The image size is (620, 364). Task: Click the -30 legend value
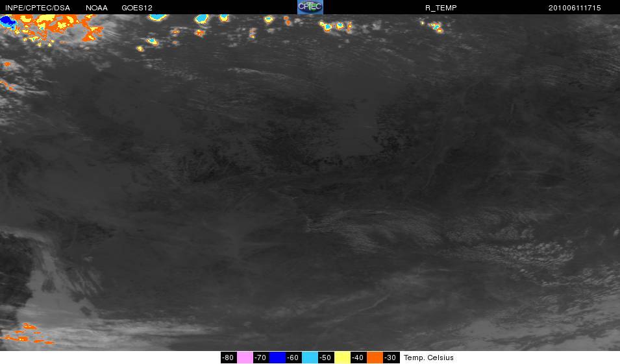(x=391, y=358)
